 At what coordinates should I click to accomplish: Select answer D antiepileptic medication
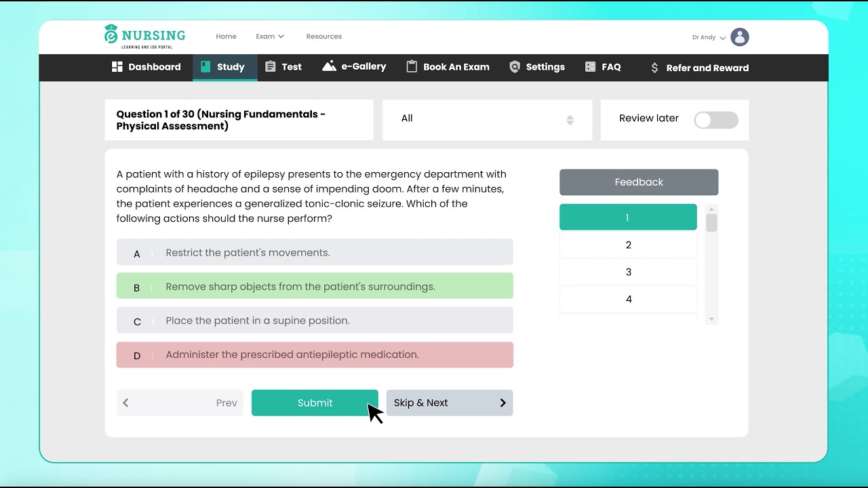[x=315, y=354]
